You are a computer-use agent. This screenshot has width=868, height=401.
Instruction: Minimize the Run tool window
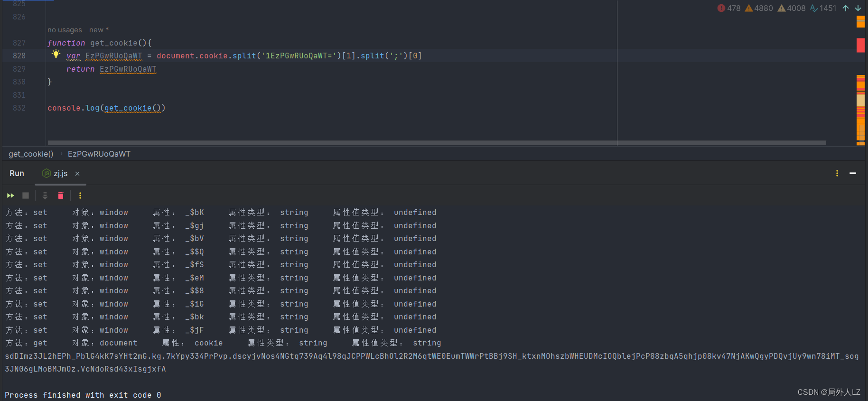pos(853,173)
